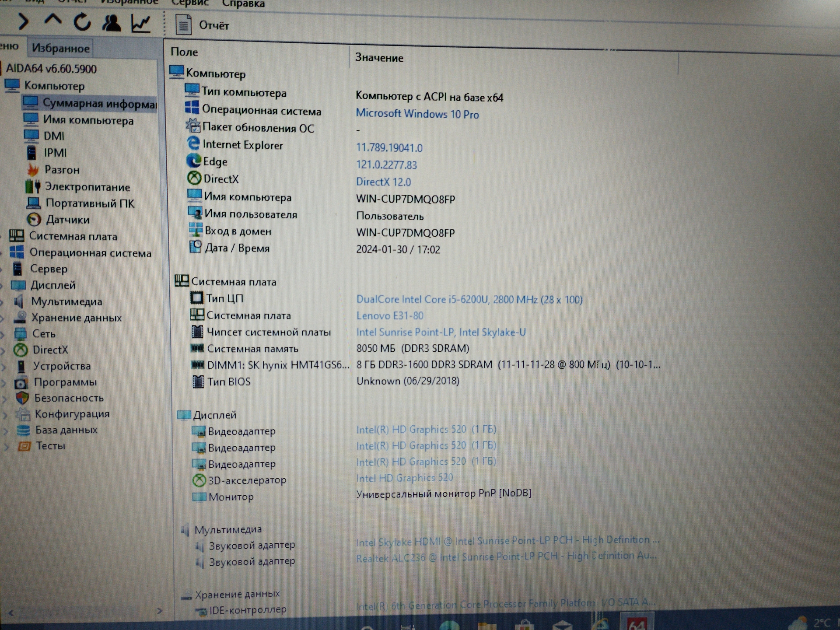Expand the Сеть tree node arrow
Image resolution: width=840 pixels, height=630 pixels.
pyautogui.click(x=3, y=335)
